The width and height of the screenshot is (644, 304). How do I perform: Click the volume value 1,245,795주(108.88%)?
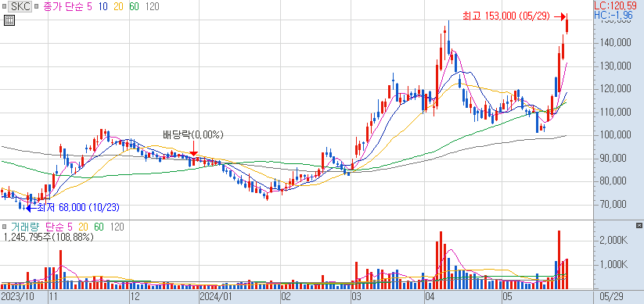click(x=49, y=237)
